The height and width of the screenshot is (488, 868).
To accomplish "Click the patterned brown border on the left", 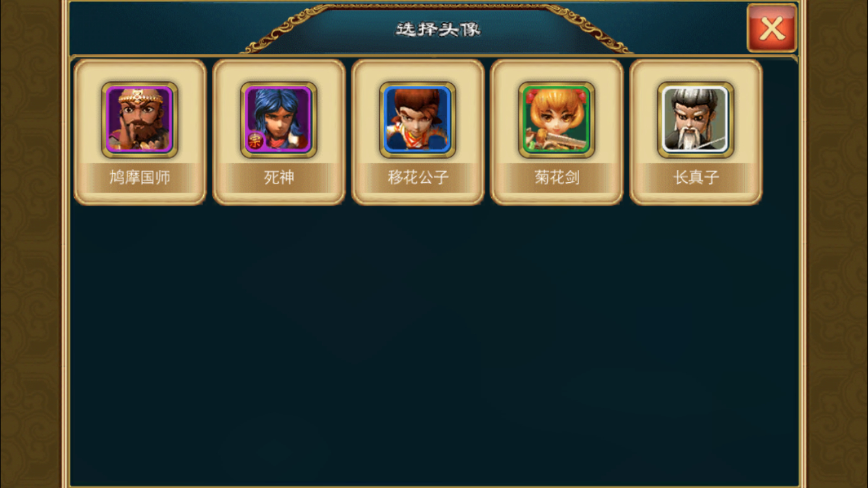I will 31,244.
